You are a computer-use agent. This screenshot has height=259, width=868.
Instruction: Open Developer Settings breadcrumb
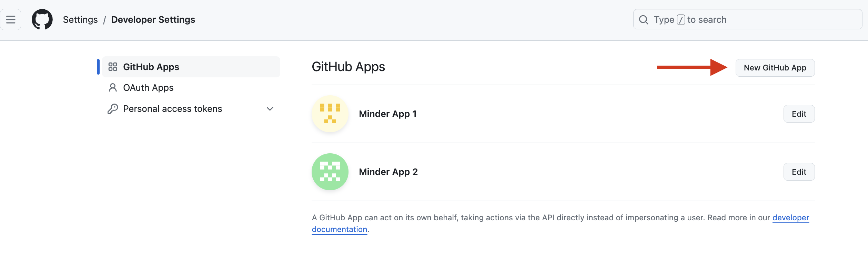pyautogui.click(x=153, y=20)
